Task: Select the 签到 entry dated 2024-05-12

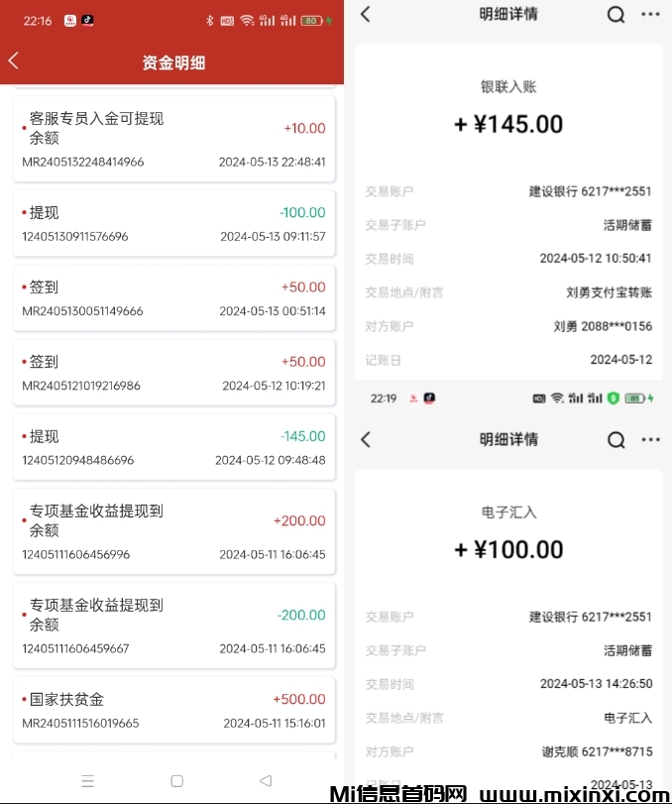Action: click(173, 373)
